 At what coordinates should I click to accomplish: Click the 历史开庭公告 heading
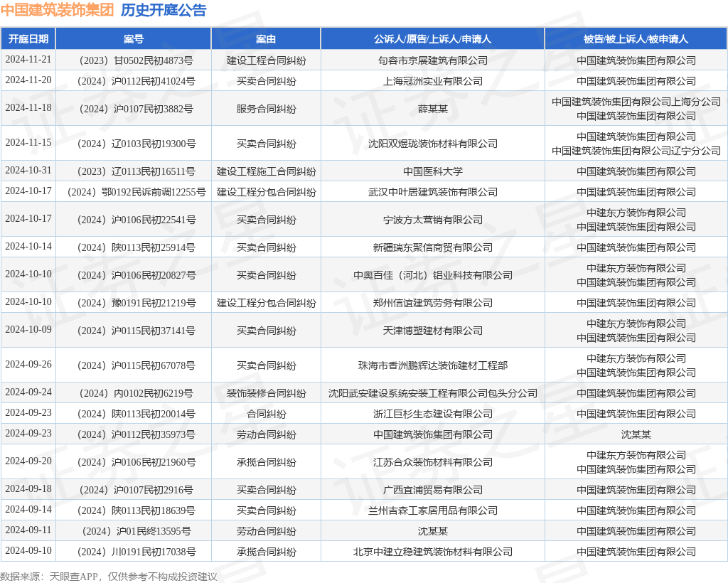(x=164, y=10)
